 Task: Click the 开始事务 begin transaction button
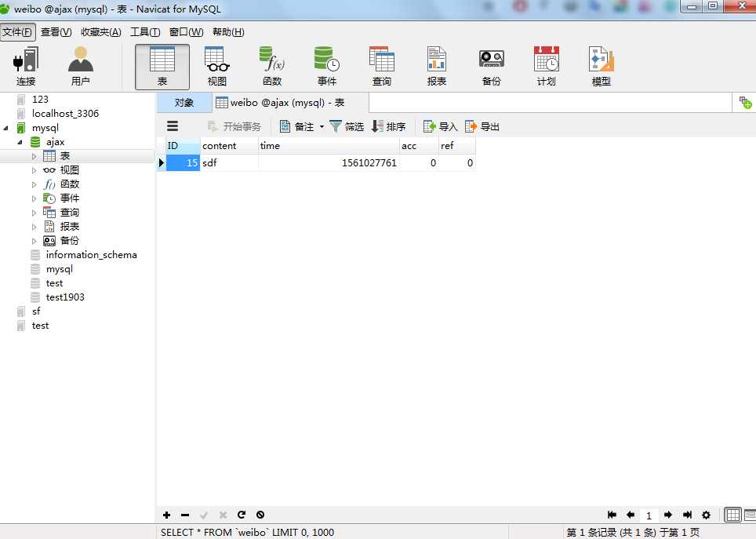pyautogui.click(x=234, y=126)
